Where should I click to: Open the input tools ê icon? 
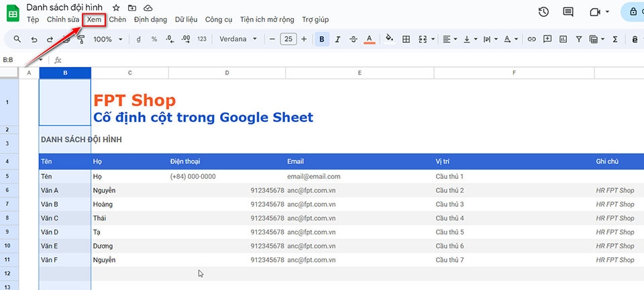635,40
